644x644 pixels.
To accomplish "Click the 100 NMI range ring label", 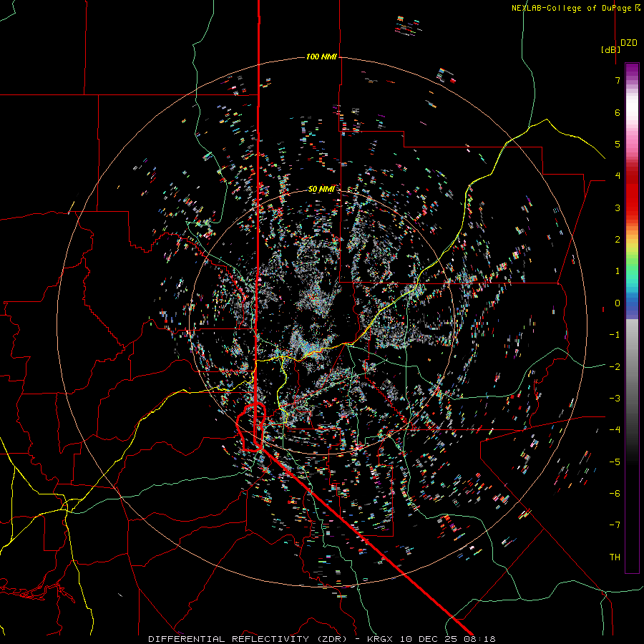I will (x=321, y=57).
